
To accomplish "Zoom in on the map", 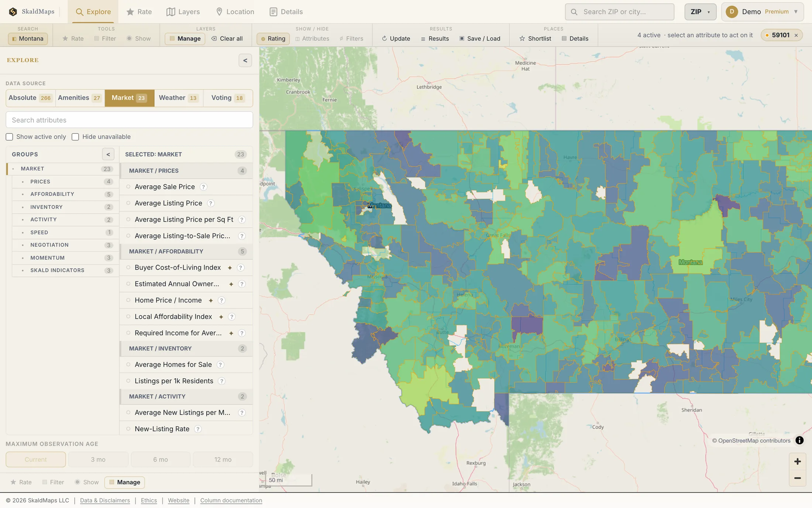I will [797, 461].
